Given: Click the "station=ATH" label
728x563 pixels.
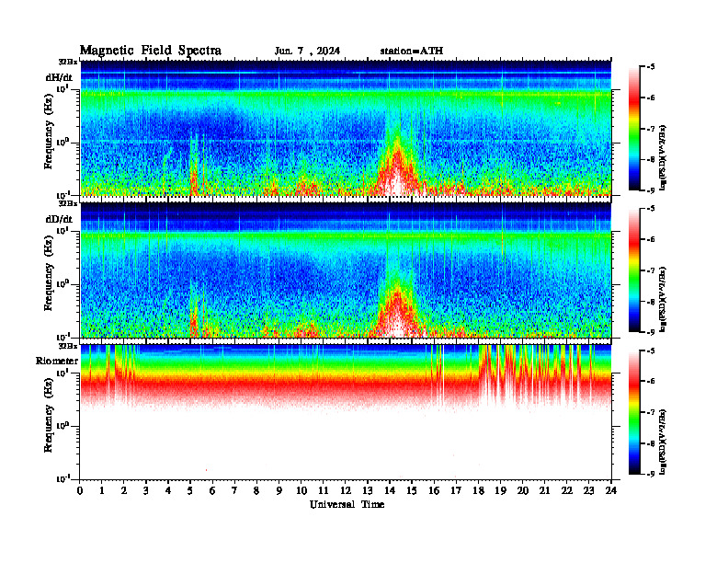Looking at the screenshot, I should 412,52.
